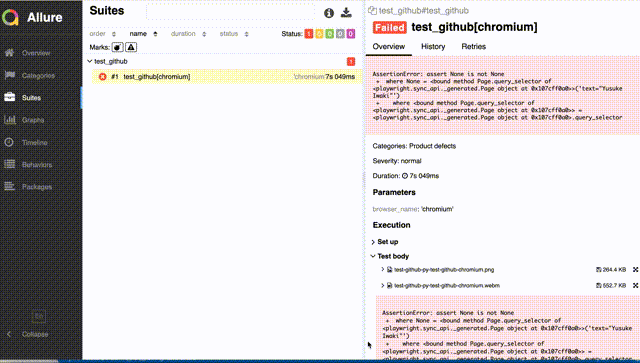
Task: Select test_github[chromium] test row
Action: (227, 77)
